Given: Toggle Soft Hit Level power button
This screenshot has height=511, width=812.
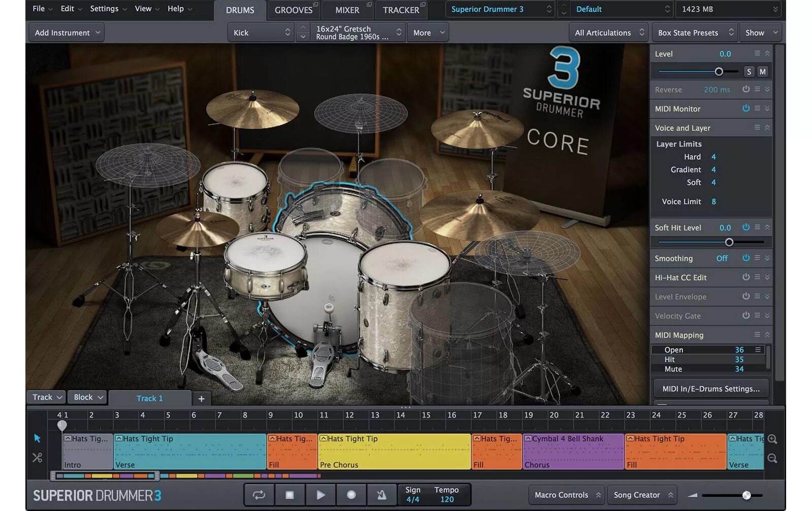Looking at the screenshot, I should [746, 227].
